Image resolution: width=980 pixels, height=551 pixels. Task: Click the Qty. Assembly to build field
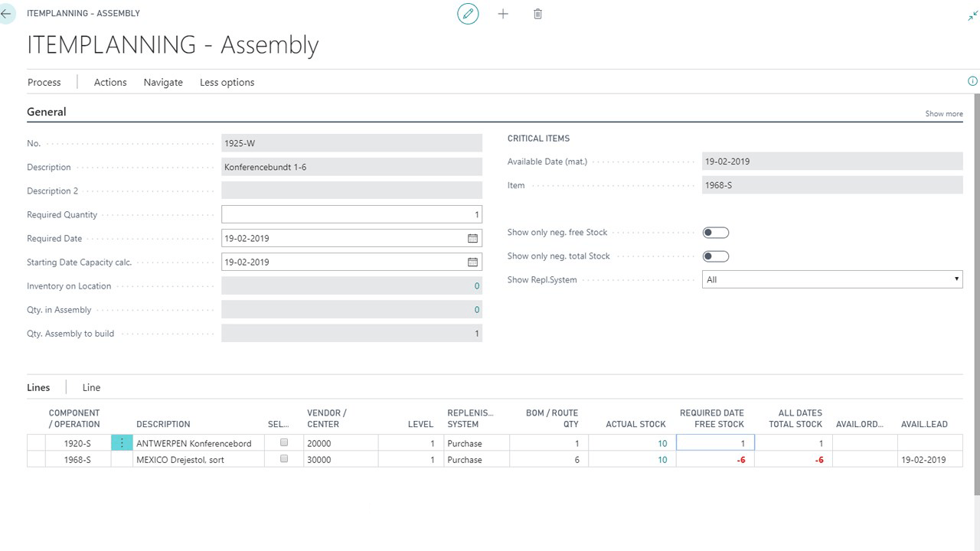(351, 334)
